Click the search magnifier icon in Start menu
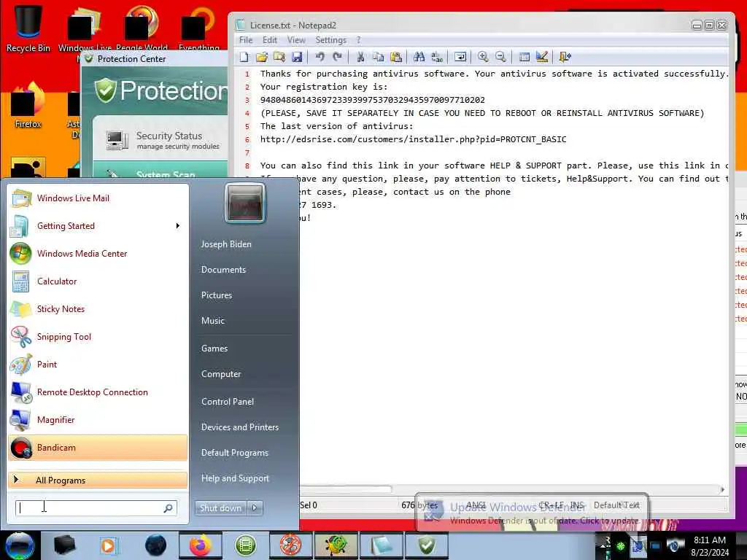 [x=169, y=508]
